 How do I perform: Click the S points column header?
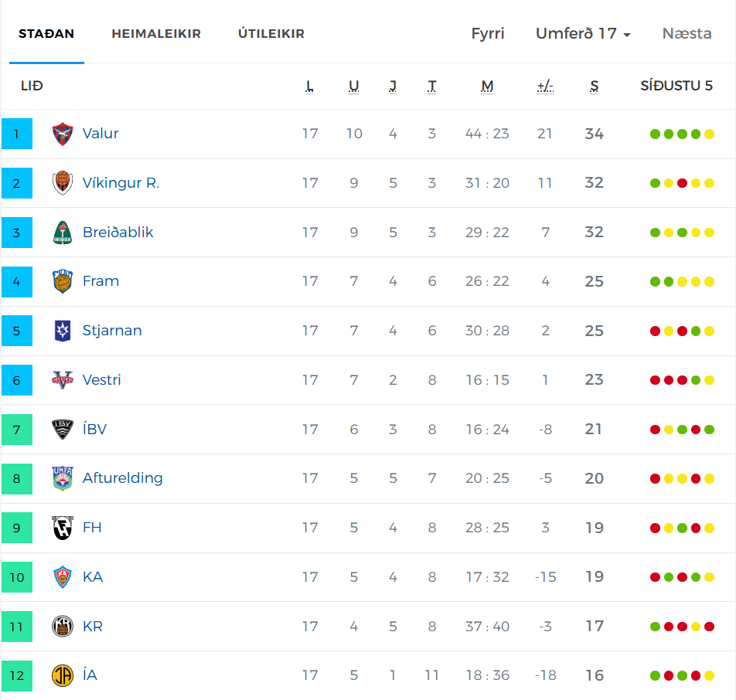point(595,87)
